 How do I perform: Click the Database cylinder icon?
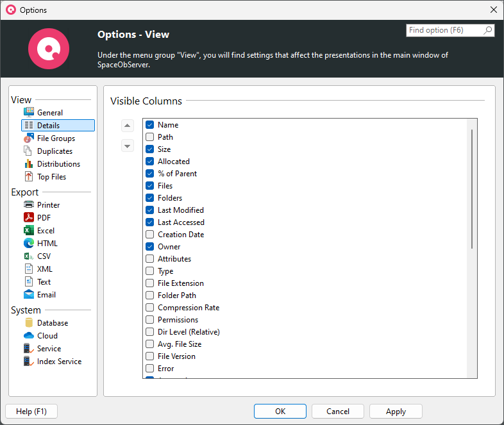coord(28,323)
